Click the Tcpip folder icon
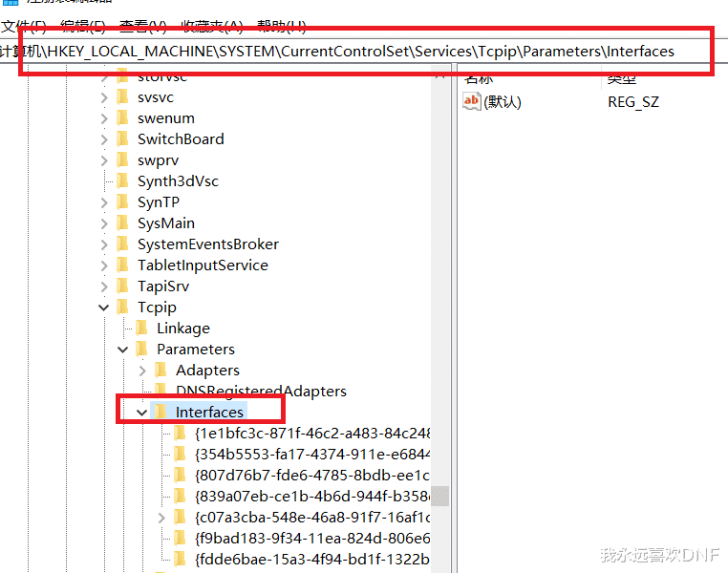This screenshot has width=728, height=573. (x=123, y=308)
